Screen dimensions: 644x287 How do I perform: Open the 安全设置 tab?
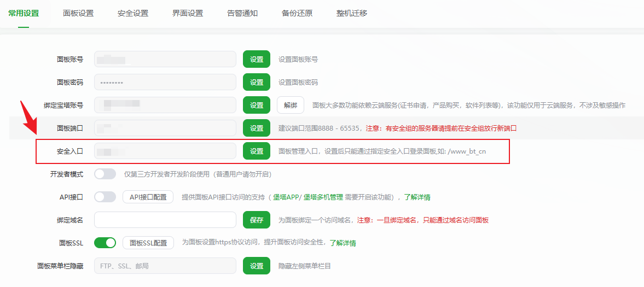point(133,13)
